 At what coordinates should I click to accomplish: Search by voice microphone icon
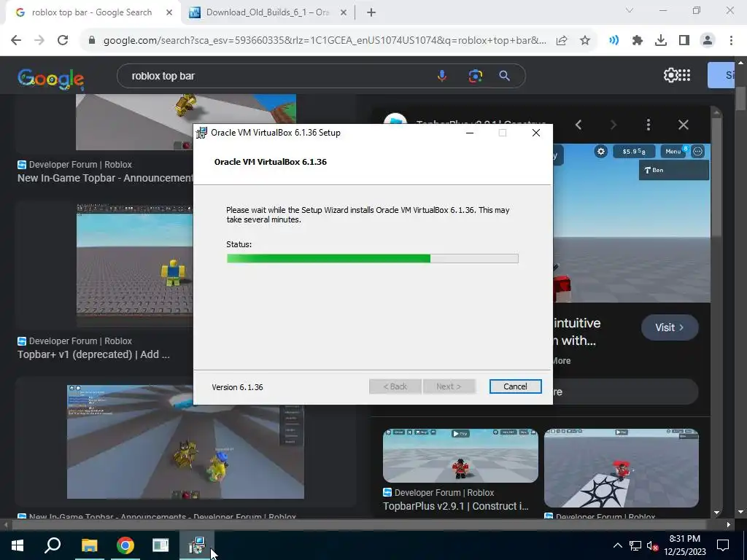442,76
